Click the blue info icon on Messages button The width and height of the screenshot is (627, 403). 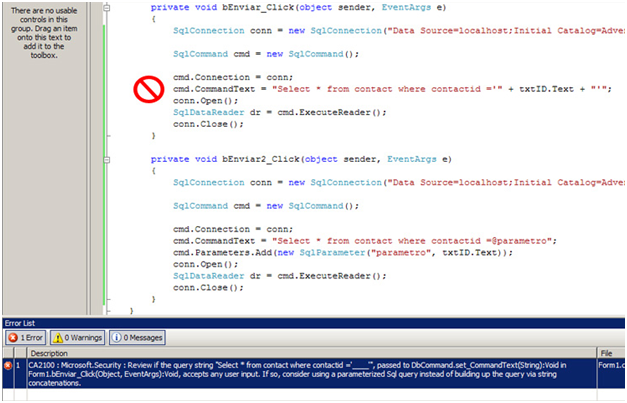pos(116,338)
